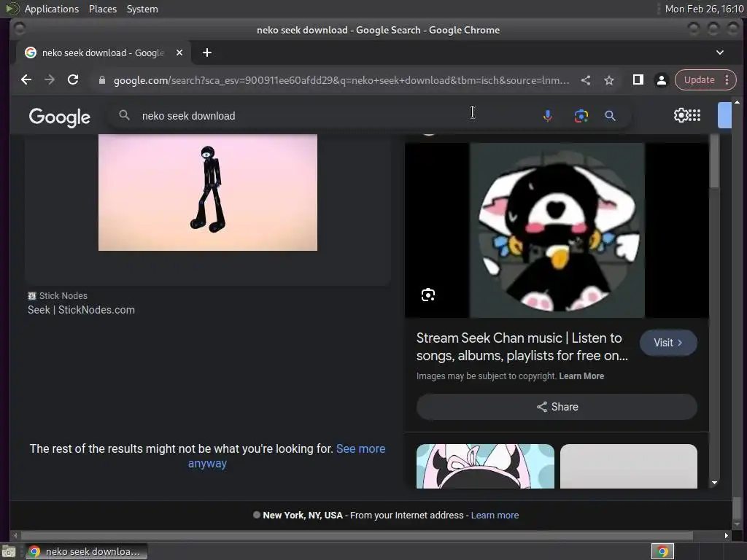This screenshot has width=747, height=560.
Task: Go forward in browser history
Action: (x=50, y=80)
